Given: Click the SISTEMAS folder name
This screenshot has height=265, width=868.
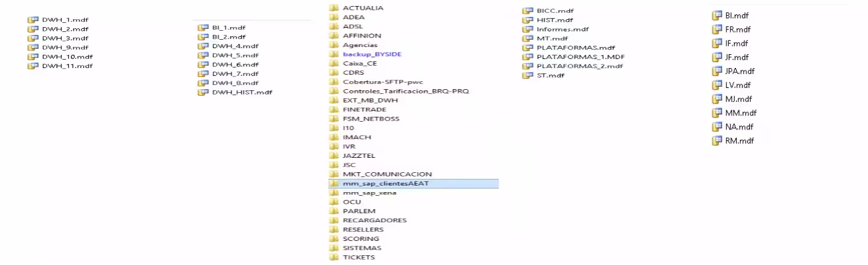Looking at the screenshot, I should pos(362,248).
